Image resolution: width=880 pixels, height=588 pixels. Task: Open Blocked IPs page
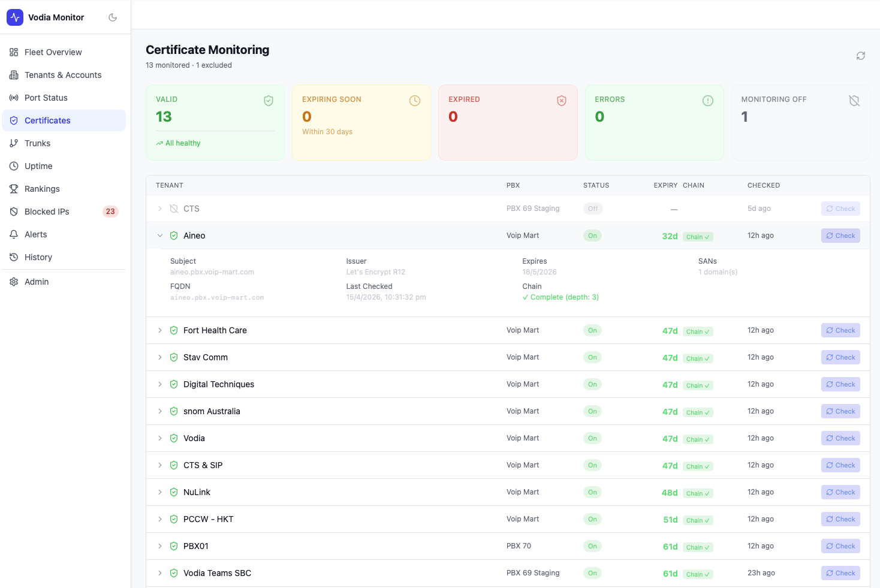(x=47, y=212)
